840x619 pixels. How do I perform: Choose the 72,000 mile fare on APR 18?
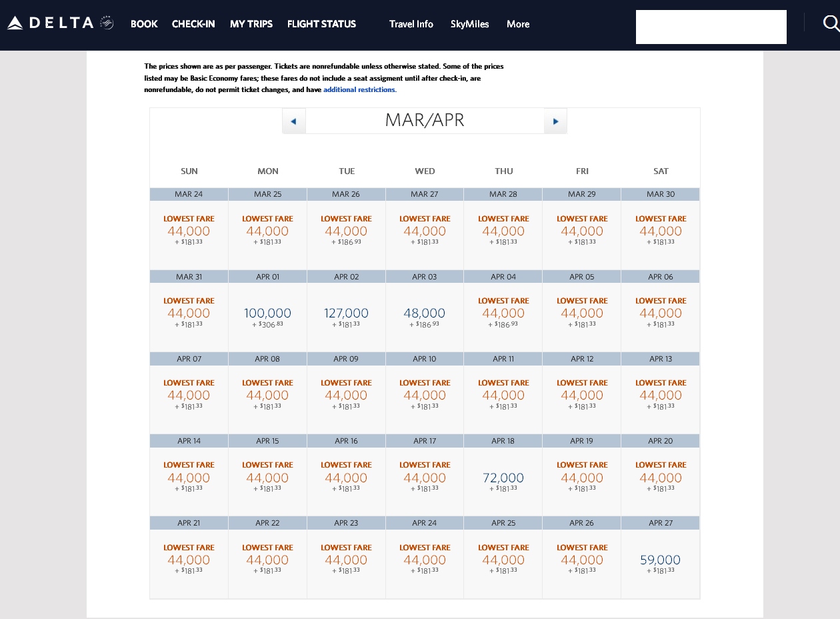point(503,477)
